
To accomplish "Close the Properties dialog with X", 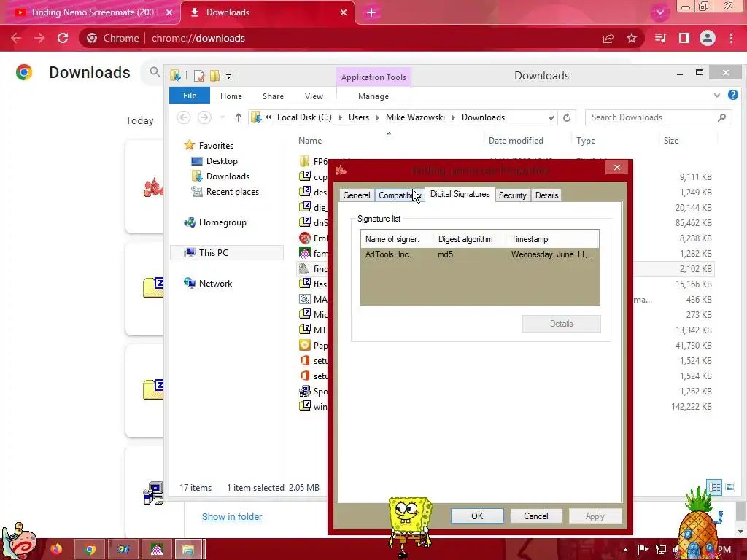I will point(617,167).
